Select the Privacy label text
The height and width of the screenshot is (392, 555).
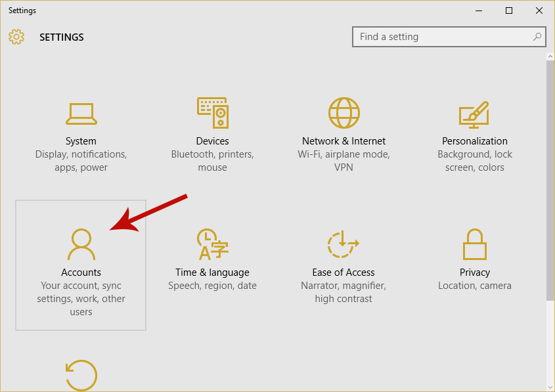coord(475,272)
